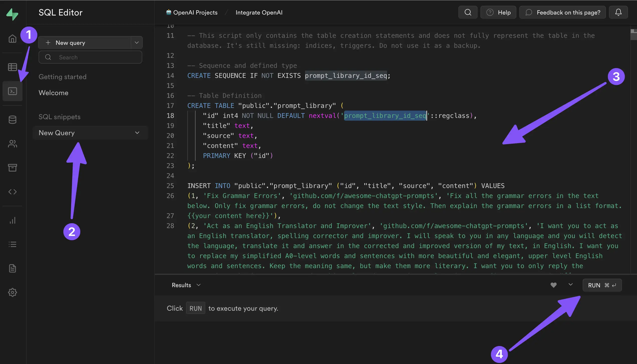The image size is (637, 364).
Task: Click the editor vertical scrollbar thumb
Action: pyautogui.click(x=633, y=35)
